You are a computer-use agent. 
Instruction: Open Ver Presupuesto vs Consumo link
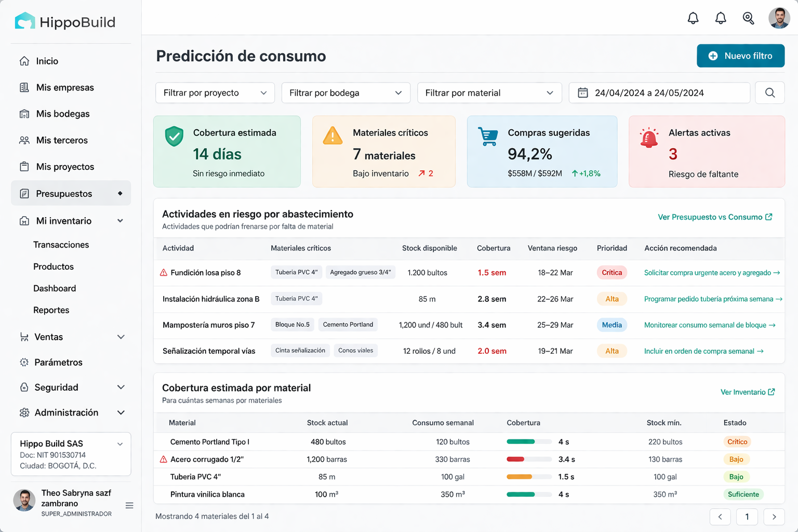(715, 217)
